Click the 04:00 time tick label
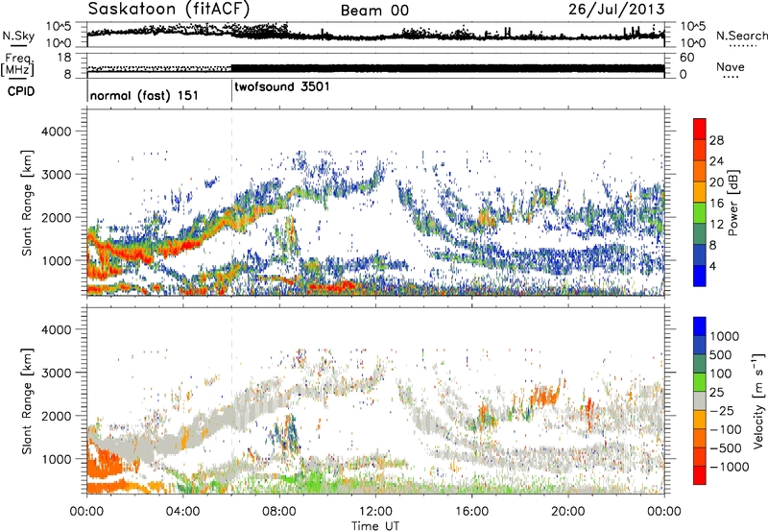The image size is (768, 532). pos(182,512)
